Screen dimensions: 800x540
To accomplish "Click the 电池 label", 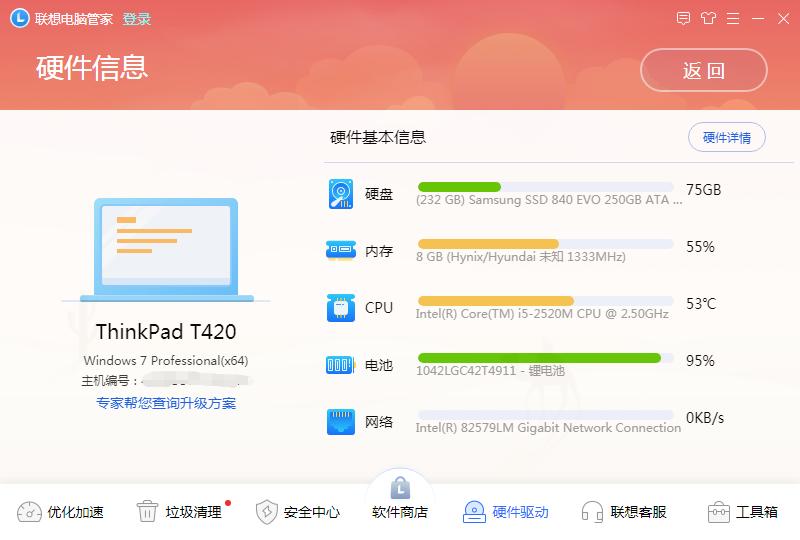I will coord(379,365).
